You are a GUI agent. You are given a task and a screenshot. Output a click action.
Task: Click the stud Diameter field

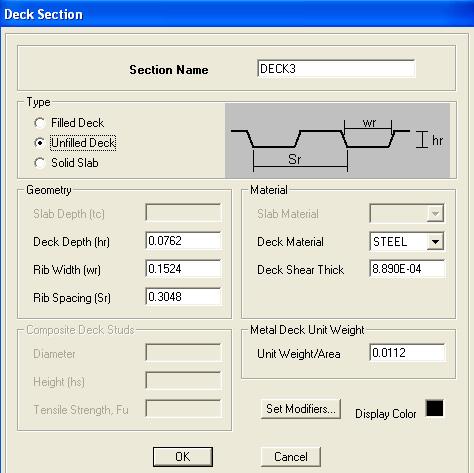tap(183, 353)
